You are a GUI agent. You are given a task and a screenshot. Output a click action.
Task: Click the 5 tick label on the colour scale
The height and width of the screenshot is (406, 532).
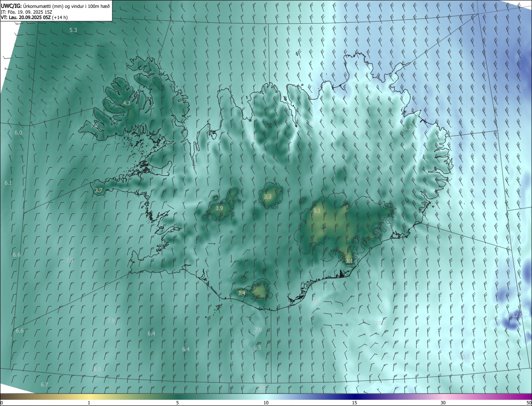(x=177, y=403)
